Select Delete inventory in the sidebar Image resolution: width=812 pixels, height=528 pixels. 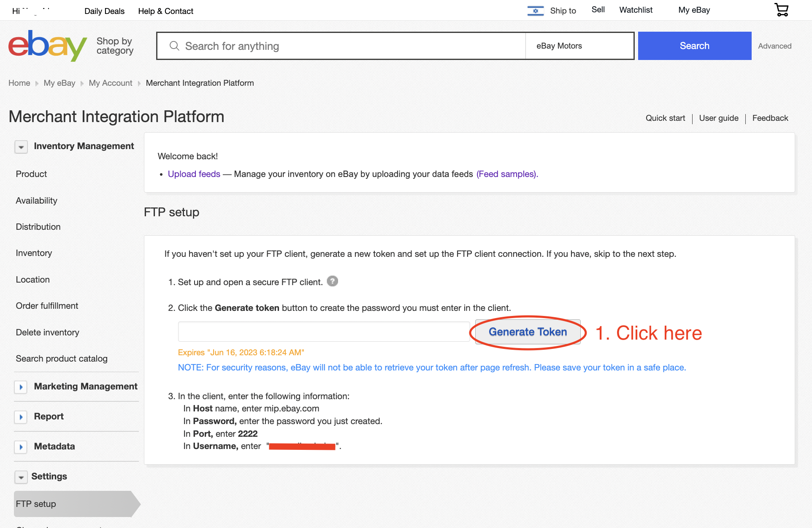click(47, 332)
